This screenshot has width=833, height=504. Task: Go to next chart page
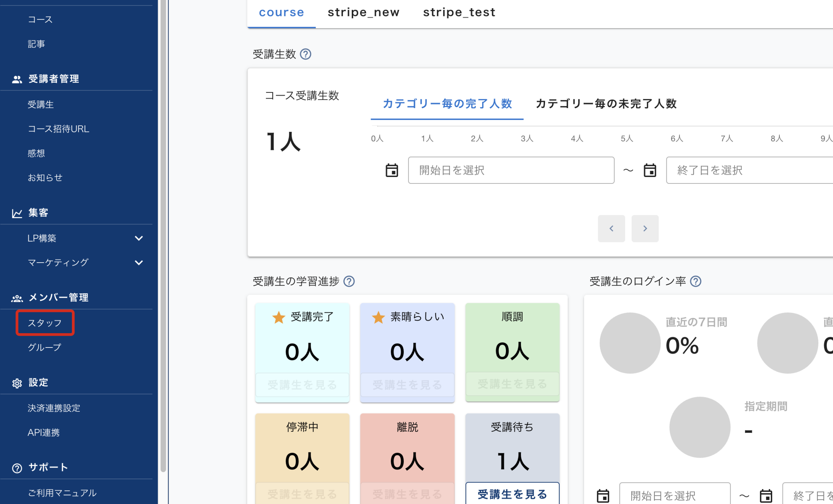click(x=645, y=228)
